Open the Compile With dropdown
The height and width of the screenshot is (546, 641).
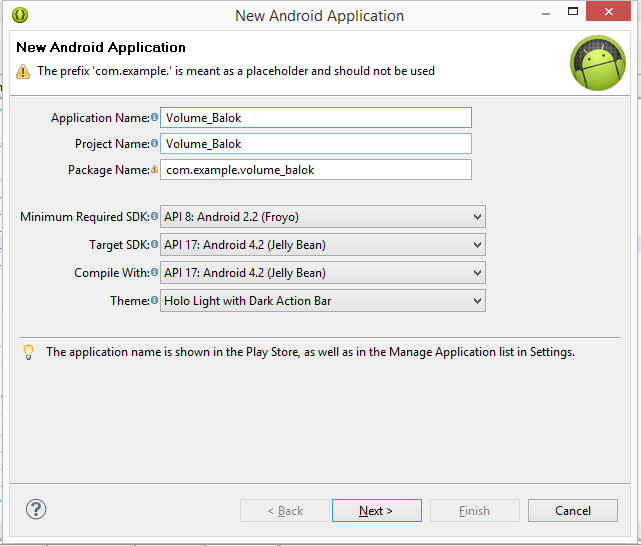coord(323,273)
